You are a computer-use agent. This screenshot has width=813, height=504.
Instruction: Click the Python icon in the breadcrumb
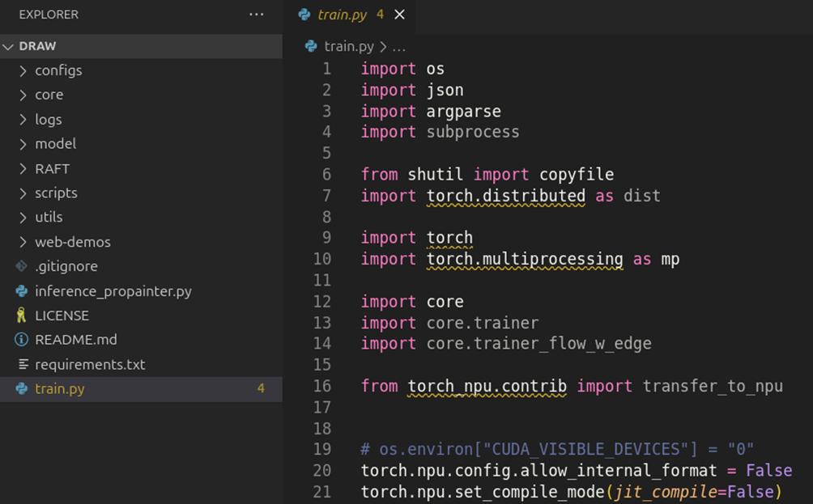[x=311, y=46]
